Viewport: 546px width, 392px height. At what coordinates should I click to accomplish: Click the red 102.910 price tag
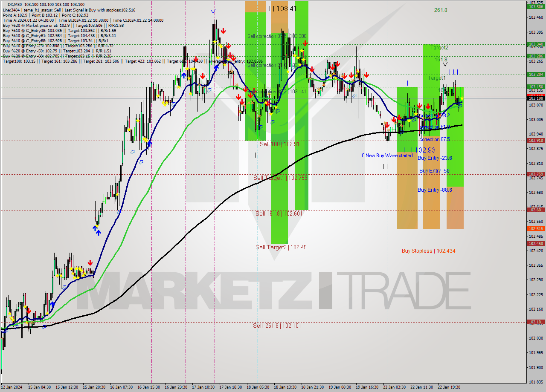536,140
